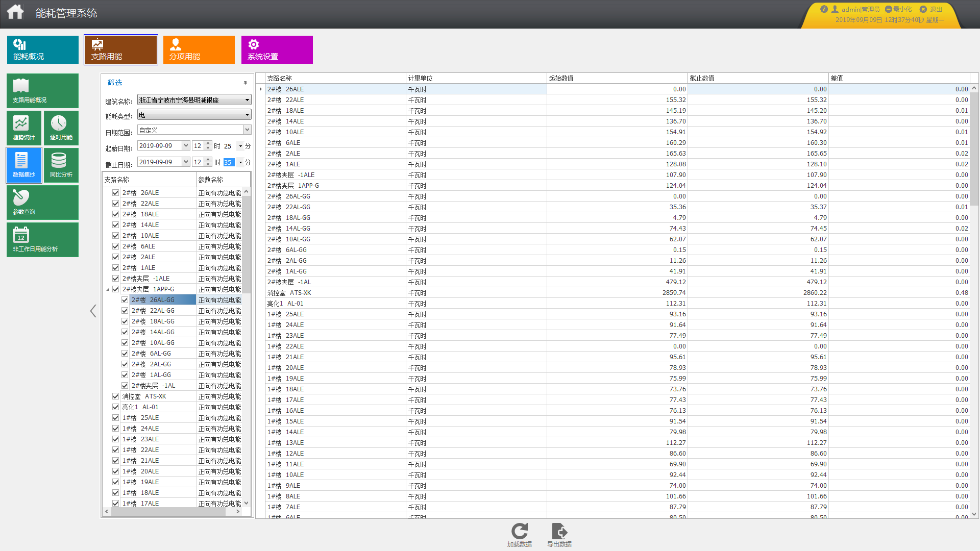Click the branch tree horizontal scrollbar

[168, 512]
